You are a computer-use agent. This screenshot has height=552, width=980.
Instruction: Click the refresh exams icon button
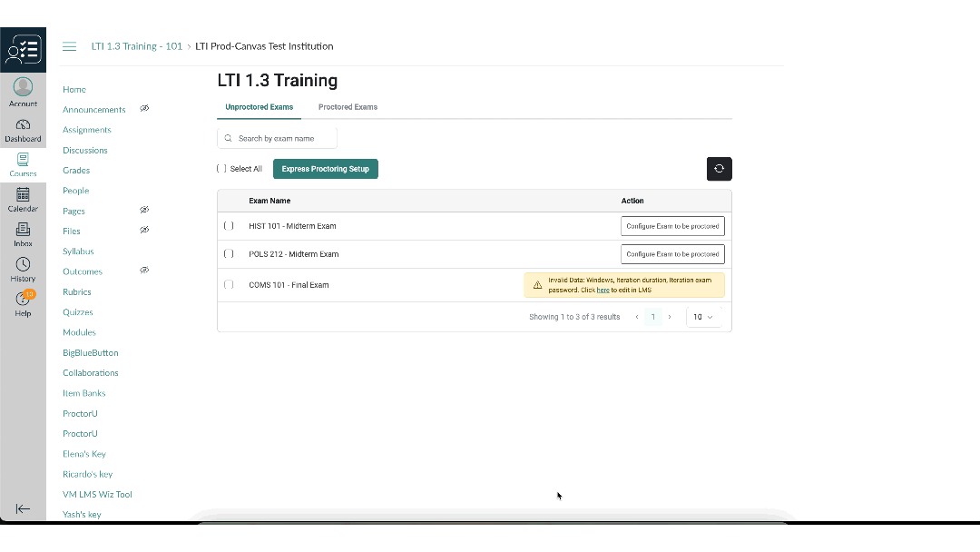point(720,169)
